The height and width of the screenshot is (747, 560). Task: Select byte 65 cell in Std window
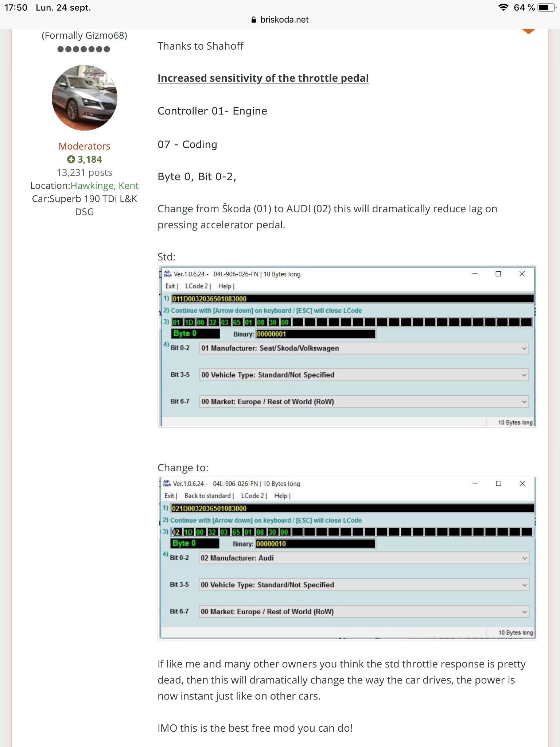237,322
